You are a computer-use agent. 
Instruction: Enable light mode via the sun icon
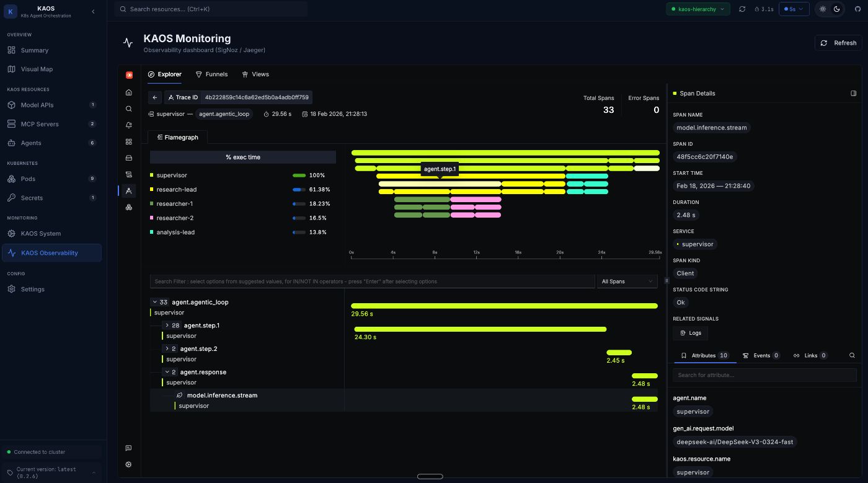(823, 9)
